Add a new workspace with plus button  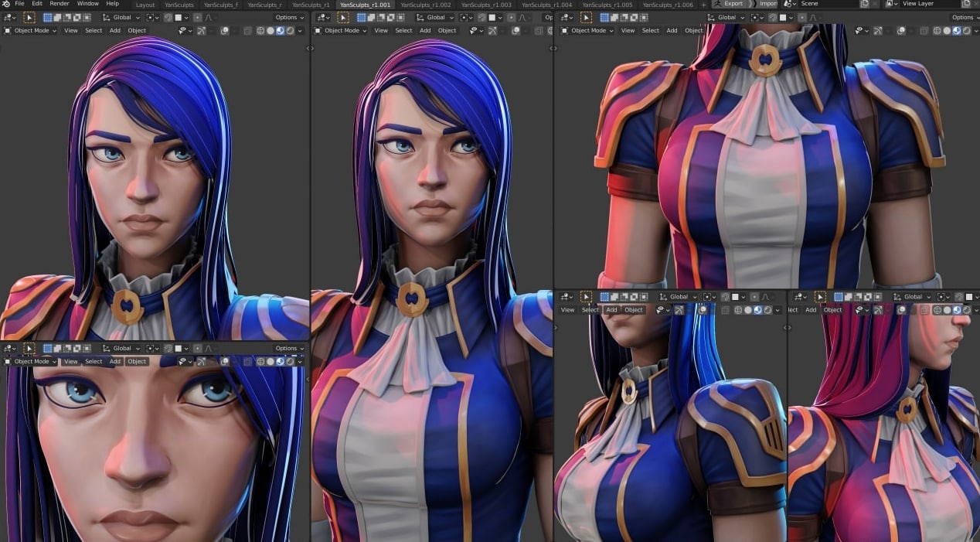coord(703,5)
